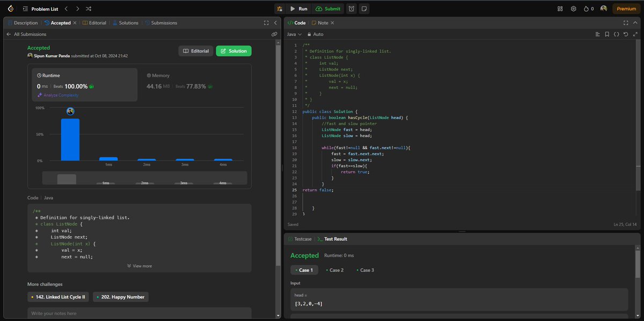
Task: Open 202. Happy Number challenge
Action: tap(120, 296)
